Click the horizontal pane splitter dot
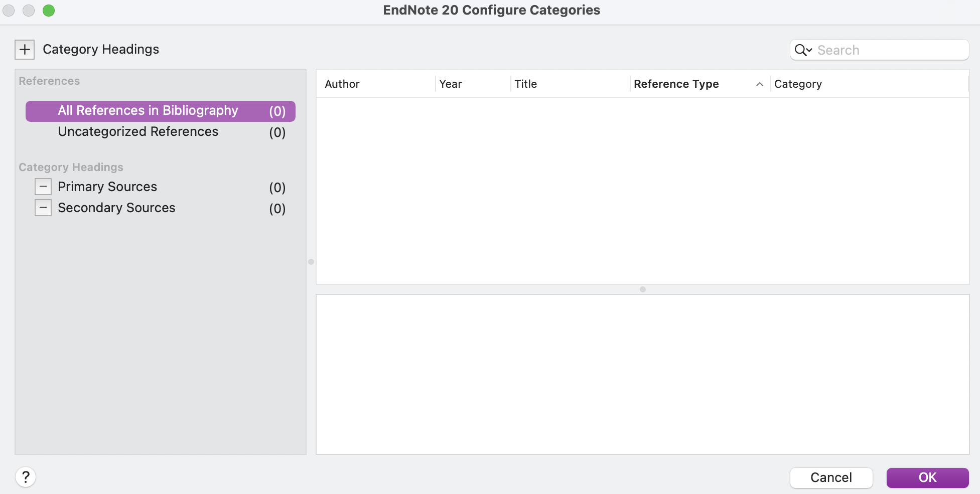Screen dimensions: 980x494 coord(642,289)
